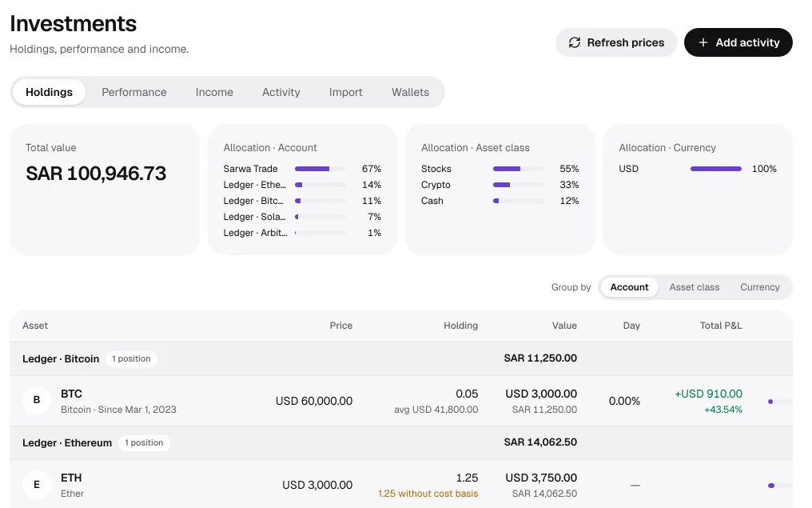Go to the Activity tab
The height and width of the screenshot is (508, 812).
[281, 92]
